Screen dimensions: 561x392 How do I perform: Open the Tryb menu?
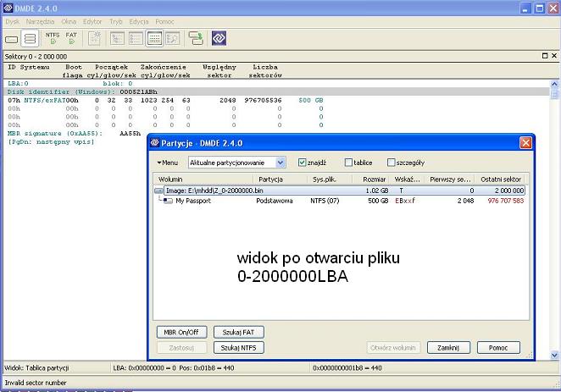(x=116, y=22)
